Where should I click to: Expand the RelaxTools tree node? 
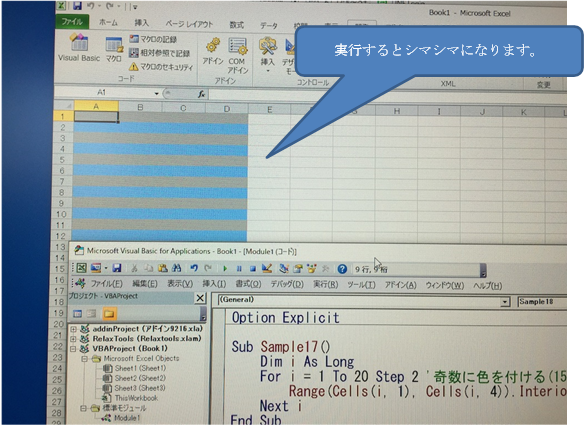pyautogui.click(x=73, y=339)
